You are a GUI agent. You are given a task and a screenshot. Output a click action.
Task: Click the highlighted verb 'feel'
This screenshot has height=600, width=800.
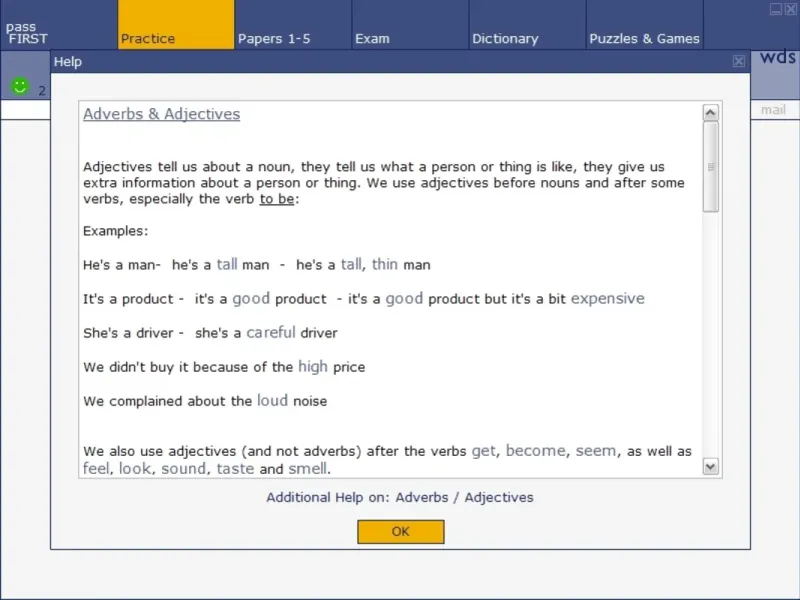pos(96,468)
